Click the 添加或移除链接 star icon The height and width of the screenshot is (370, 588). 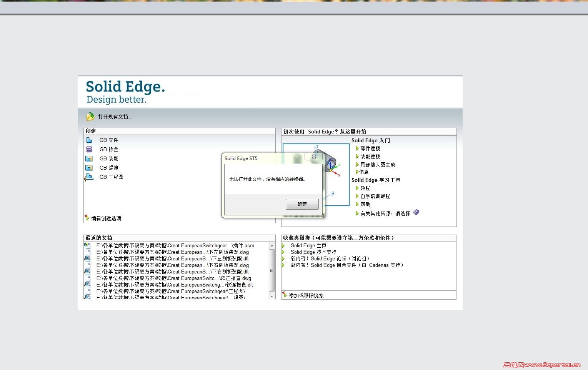coord(285,295)
